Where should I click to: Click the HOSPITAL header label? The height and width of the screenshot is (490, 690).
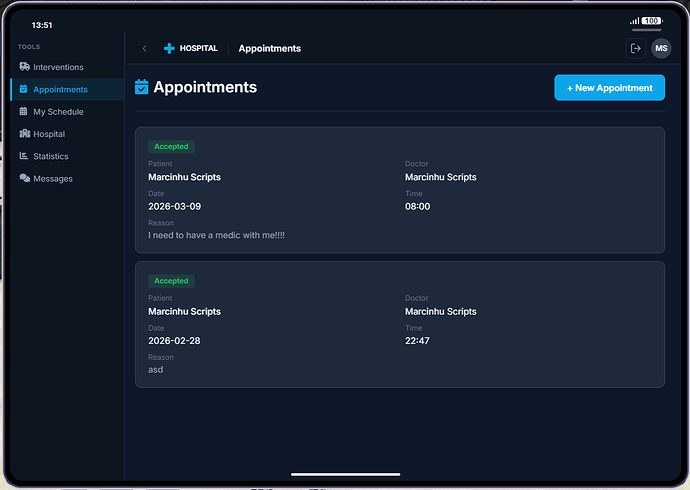198,48
